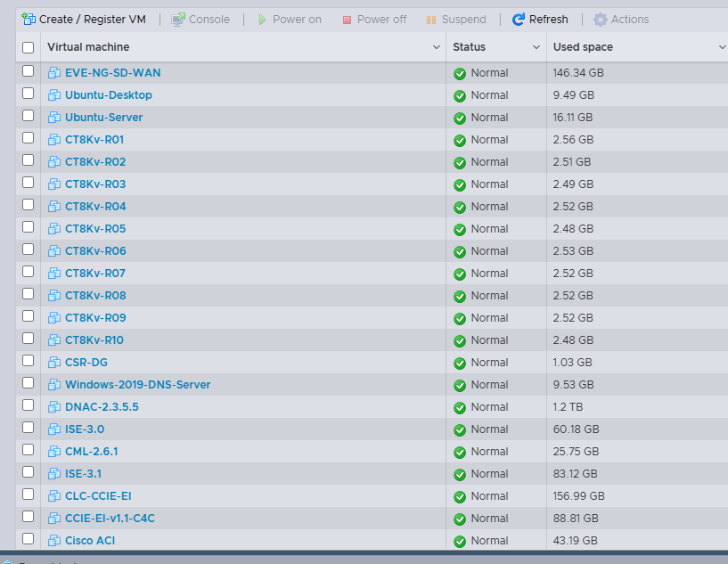Click the green Power on play icon

click(262, 20)
